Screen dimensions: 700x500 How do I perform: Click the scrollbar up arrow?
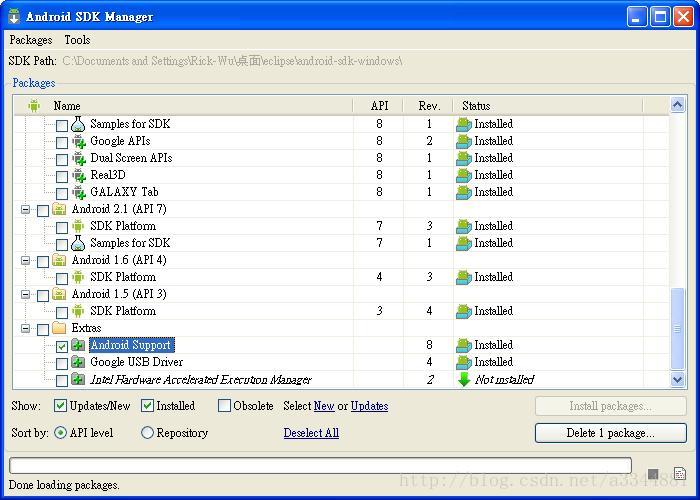[677, 105]
